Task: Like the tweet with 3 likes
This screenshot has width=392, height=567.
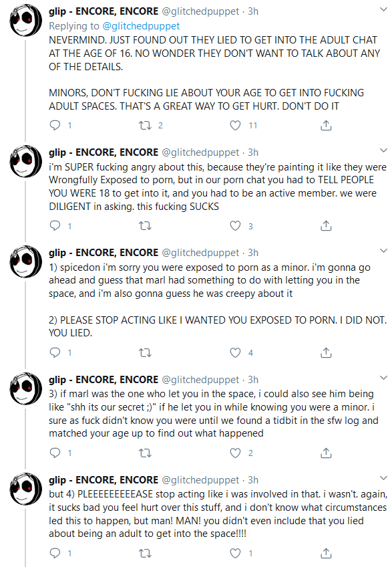Action: (x=235, y=225)
